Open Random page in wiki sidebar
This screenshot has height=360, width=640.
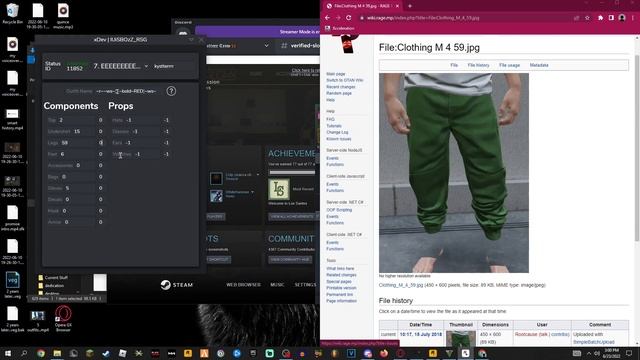tap(339, 93)
